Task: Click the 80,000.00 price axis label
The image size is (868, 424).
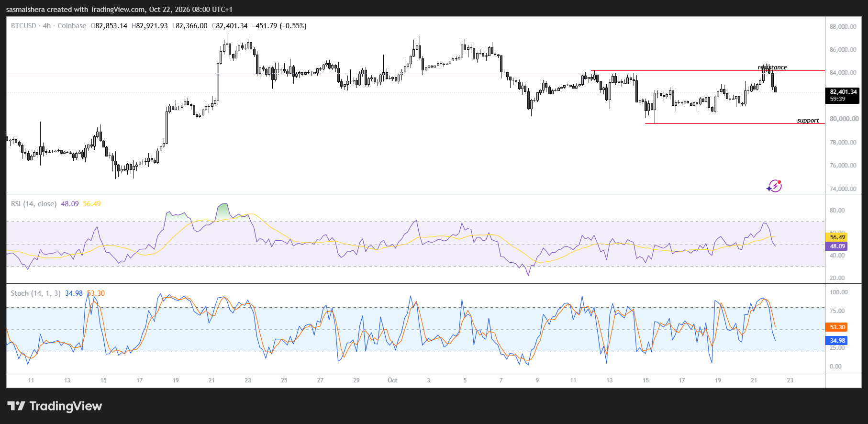Action: (x=844, y=119)
